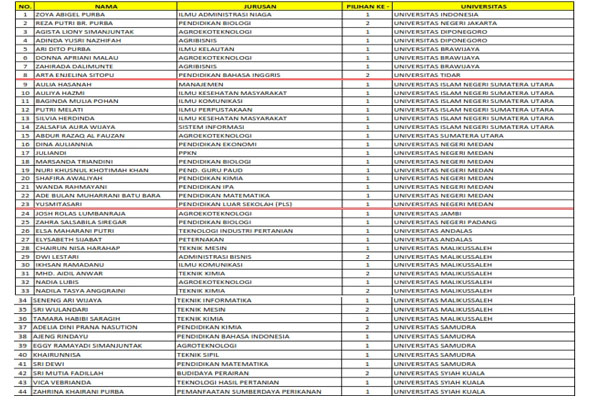Image resolution: width=600 pixels, height=400 pixels.
Task: Select name ADELIA DINI PRANA NASUTION
Action: tap(85, 327)
